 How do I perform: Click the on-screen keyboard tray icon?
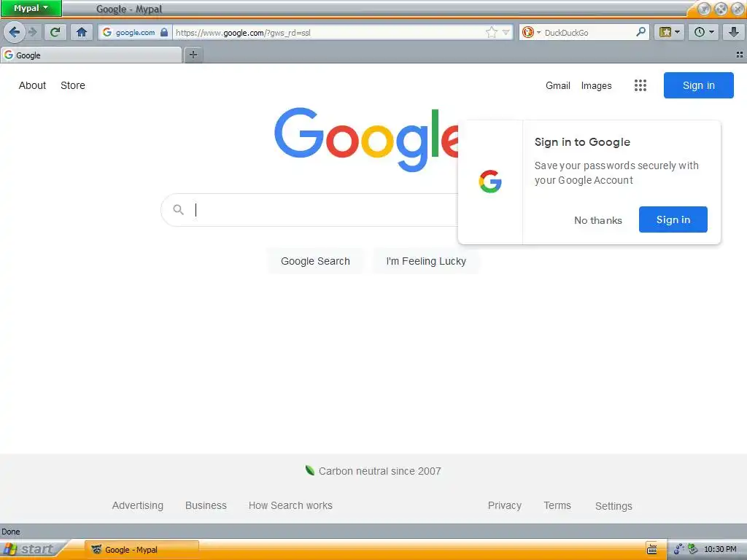(651, 549)
